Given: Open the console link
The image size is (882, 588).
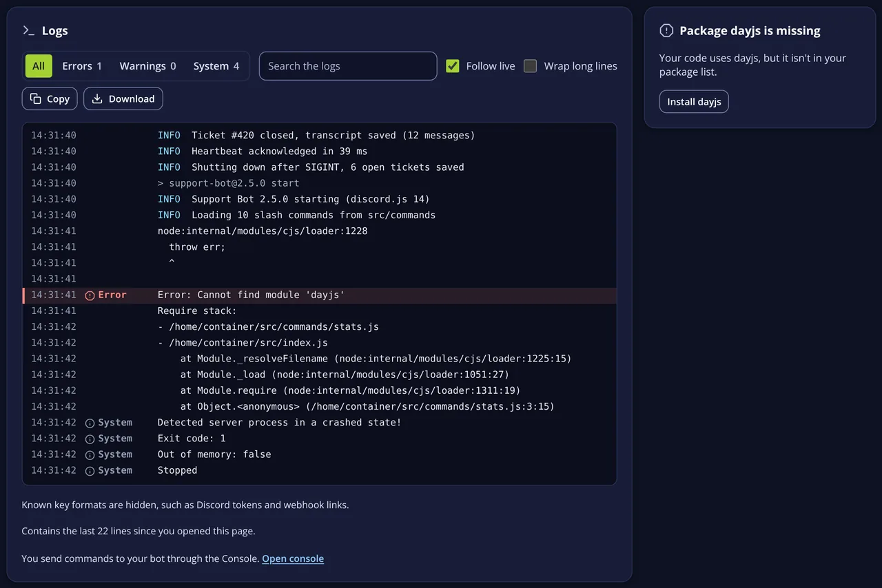Looking at the screenshot, I should click(293, 558).
